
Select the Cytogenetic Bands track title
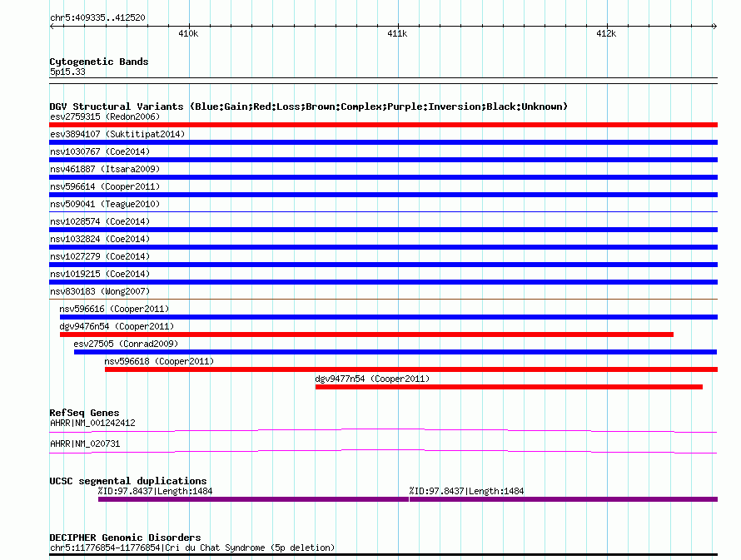99,62
